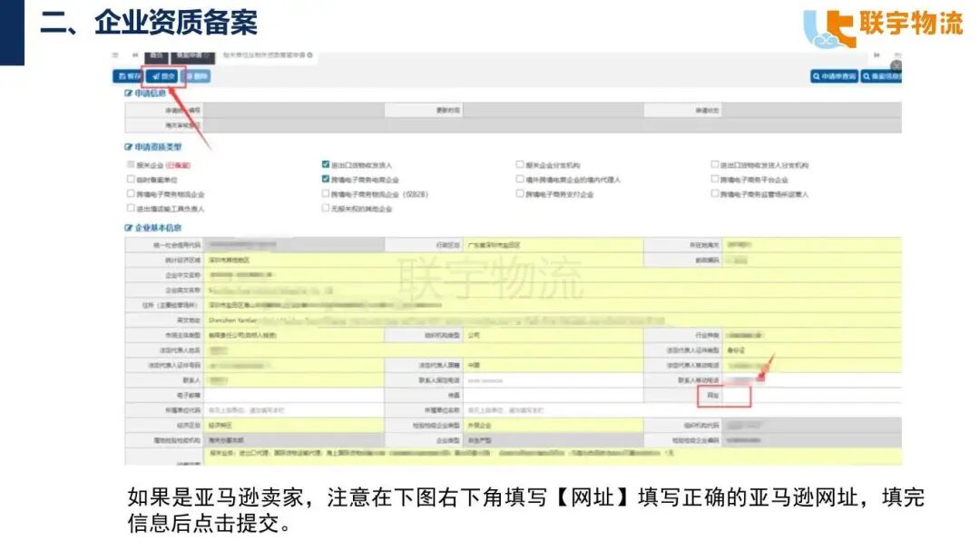The height and width of the screenshot is (551, 980).
Task: Click the double-left arrow tab scroll icon
Action: coord(136,55)
